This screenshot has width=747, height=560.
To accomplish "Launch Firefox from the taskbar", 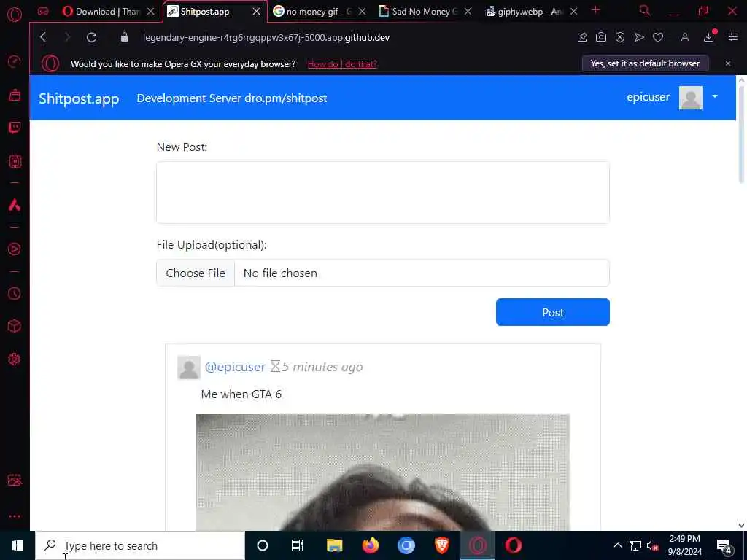I will [370, 545].
